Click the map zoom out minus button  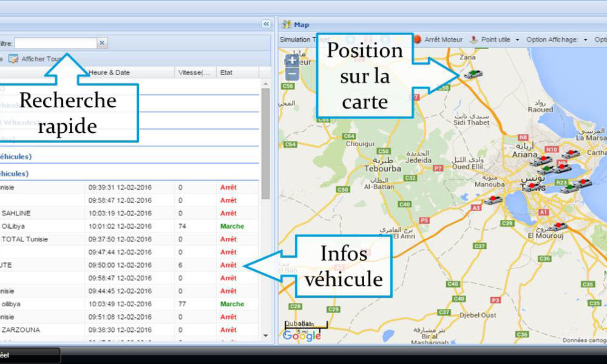(x=292, y=74)
